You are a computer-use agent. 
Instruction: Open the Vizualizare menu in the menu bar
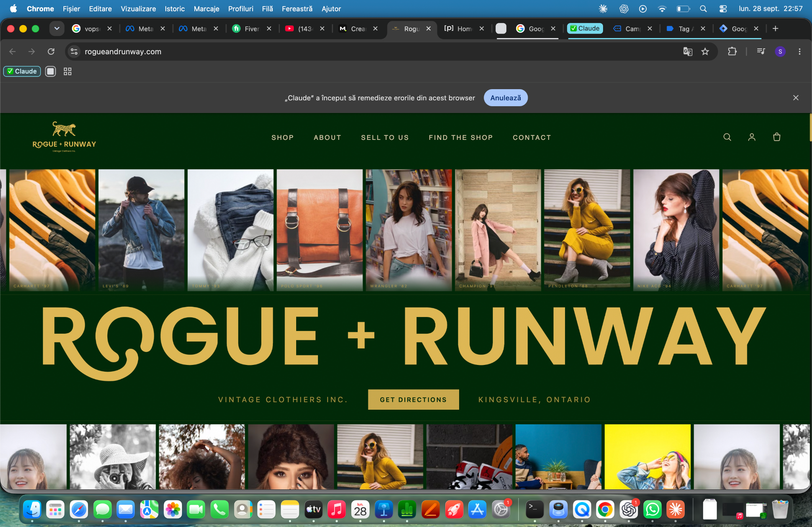138,9
